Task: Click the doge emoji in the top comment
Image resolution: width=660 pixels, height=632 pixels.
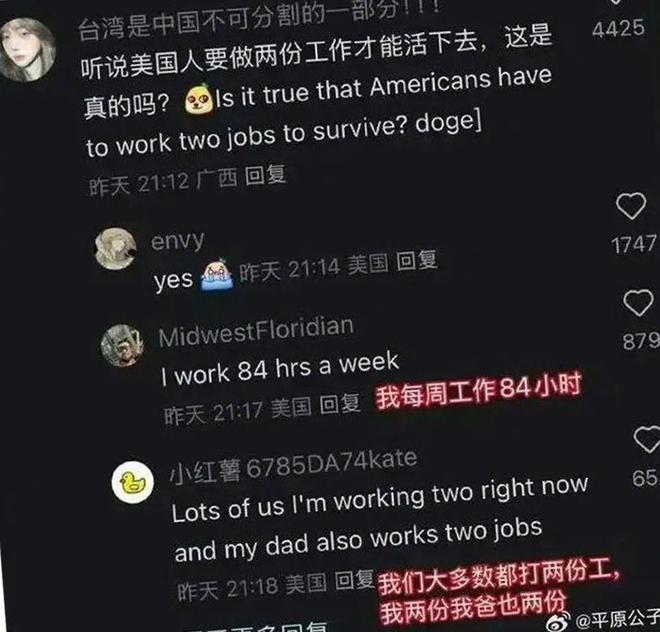Action: point(199,99)
